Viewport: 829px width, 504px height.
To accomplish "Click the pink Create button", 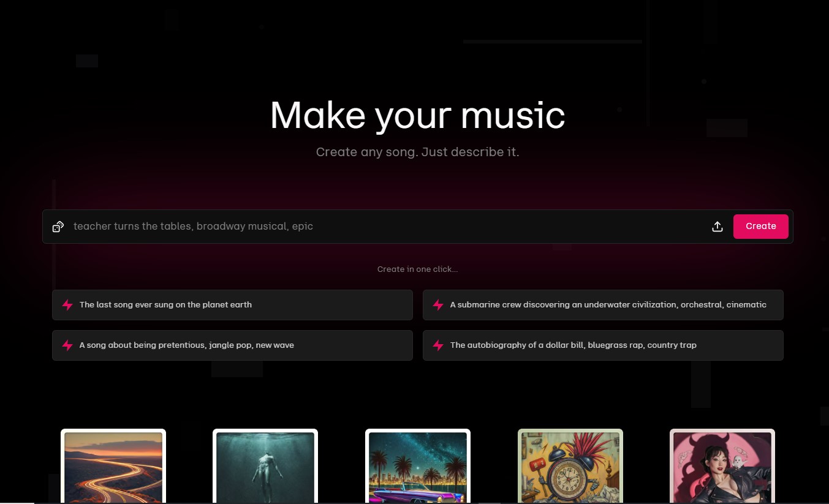I will pos(760,227).
